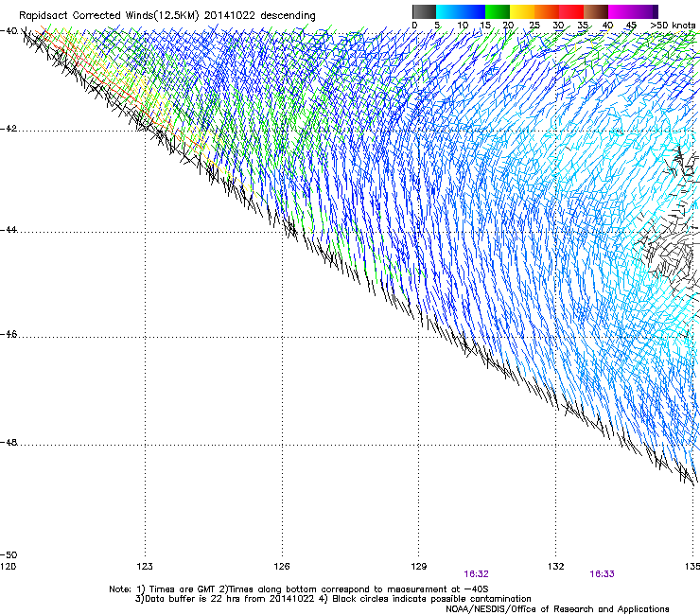The image size is (700, 615).
Task: Click the legend scale value '0'
Action: tap(414, 26)
